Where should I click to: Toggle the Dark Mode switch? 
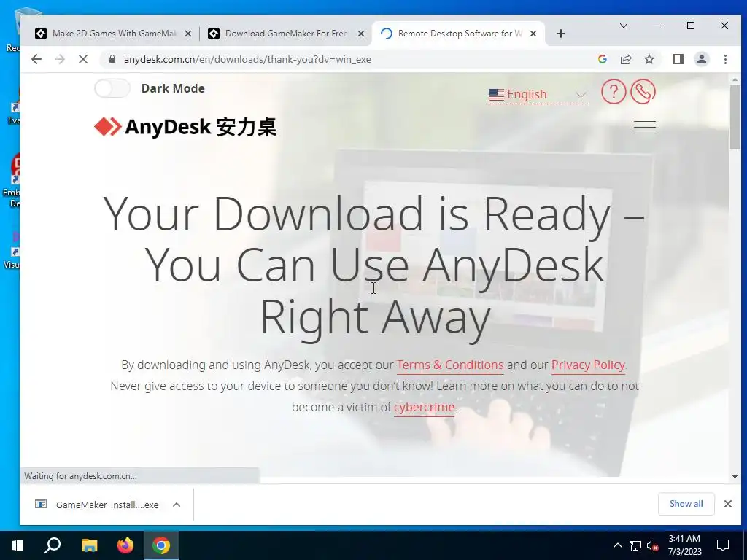[112, 88]
